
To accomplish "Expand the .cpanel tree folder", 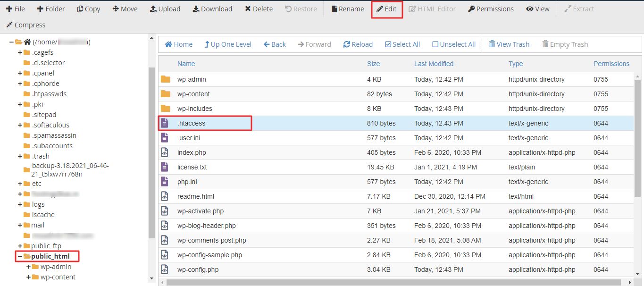I will [x=20, y=73].
